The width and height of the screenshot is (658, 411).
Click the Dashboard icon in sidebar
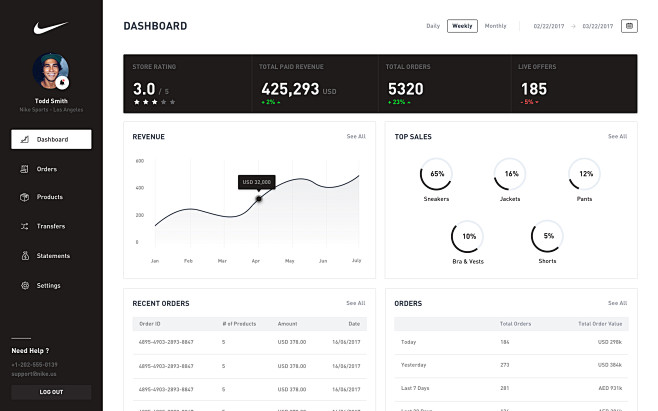coord(24,140)
